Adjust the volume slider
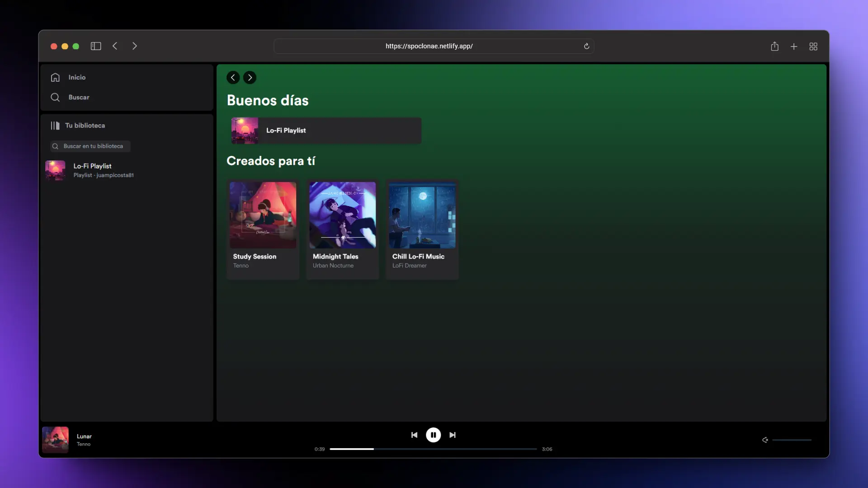 (792, 440)
